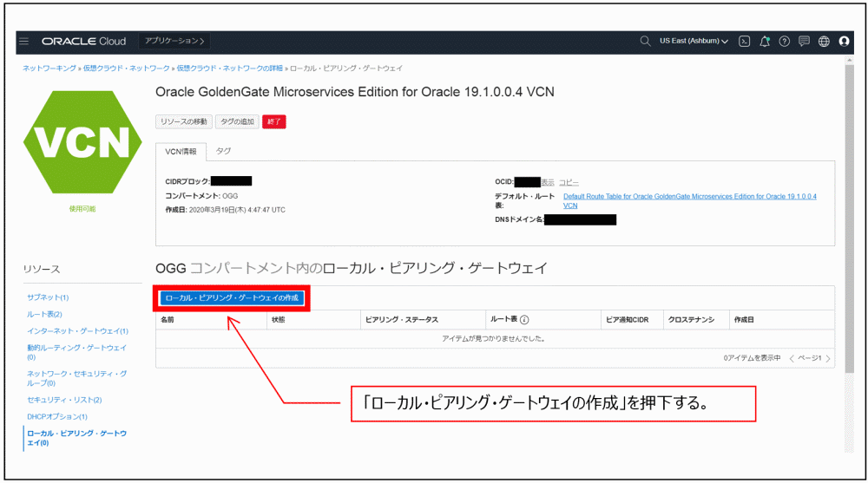This screenshot has height=483, width=868.
Task: Select ネットワーク・セキュリティ・グループ(0) resource
Action: click(x=76, y=378)
